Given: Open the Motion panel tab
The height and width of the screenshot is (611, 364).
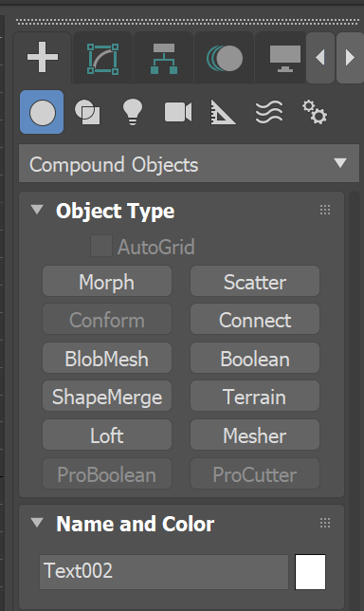Looking at the screenshot, I should tap(225, 58).
